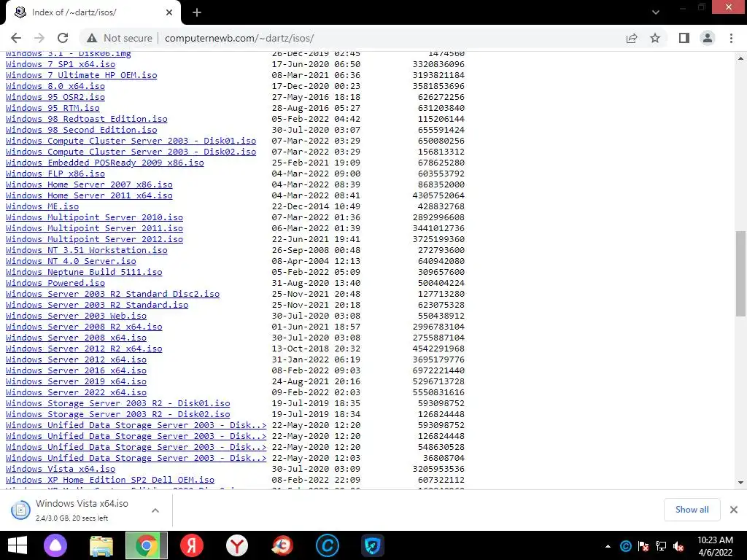The image size is (747, 560).
Task: Open Windows Embedded POSReady 2009 x86.iso link
Action: click(x=105, y=163)
